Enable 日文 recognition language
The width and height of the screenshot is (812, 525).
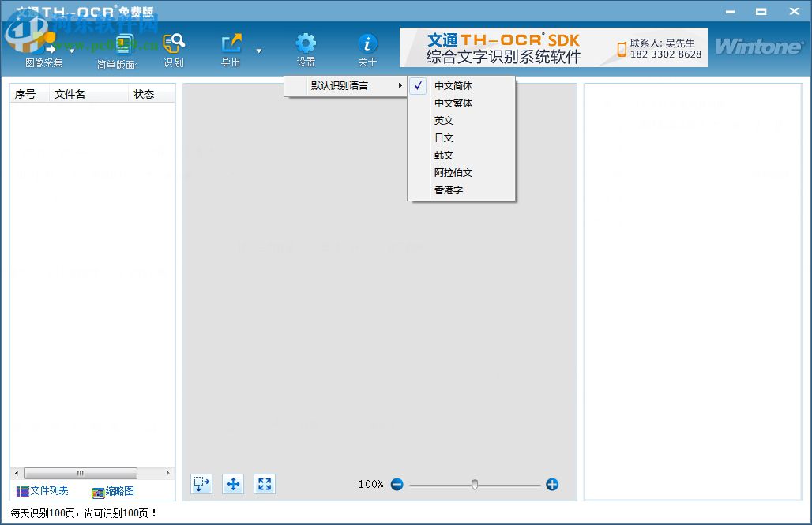point(443,137)
